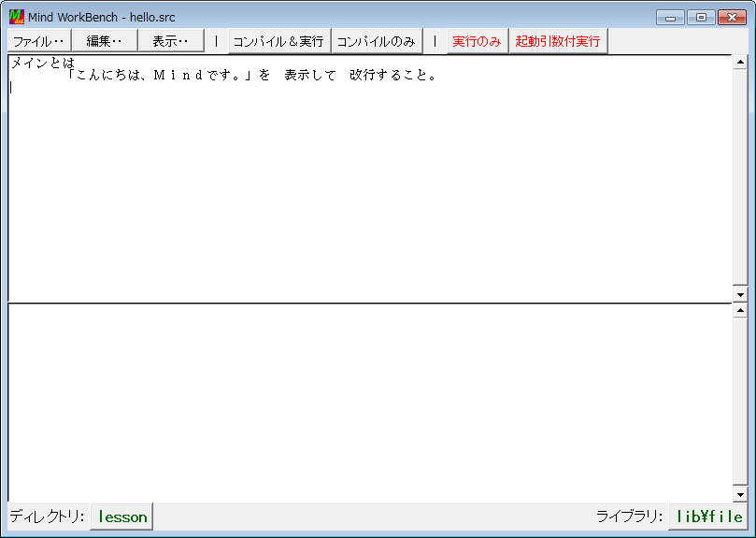Maximize the Mind WorkBench window

coord(701,18)
